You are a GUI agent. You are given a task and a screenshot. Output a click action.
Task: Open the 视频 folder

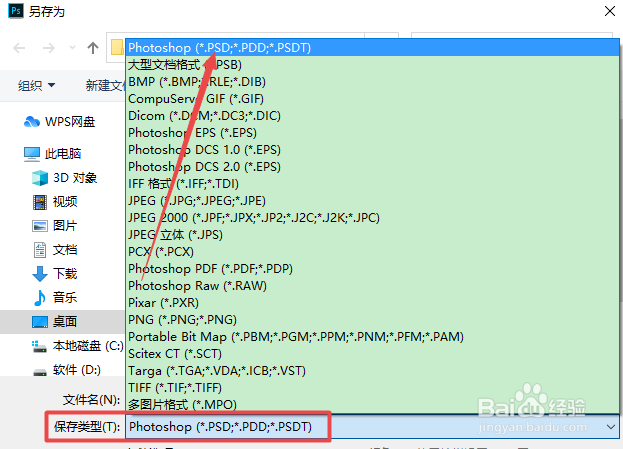coord(55,201)
